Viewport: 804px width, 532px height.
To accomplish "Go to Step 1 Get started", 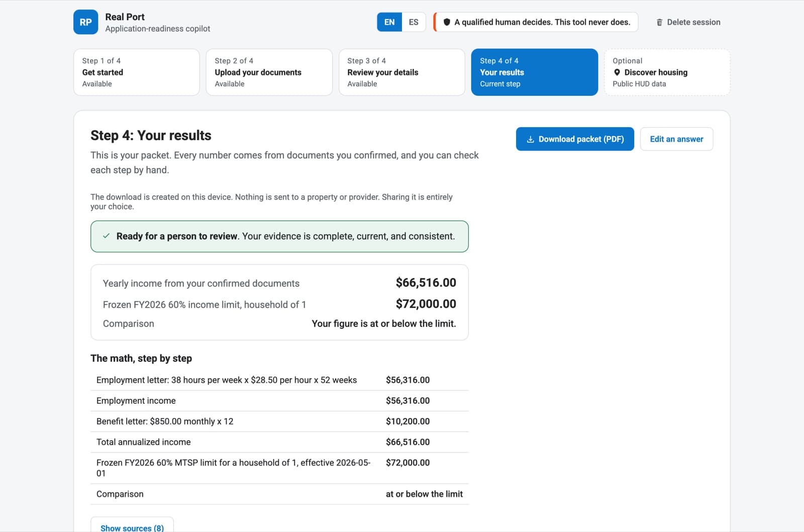I will pos(137,72).
